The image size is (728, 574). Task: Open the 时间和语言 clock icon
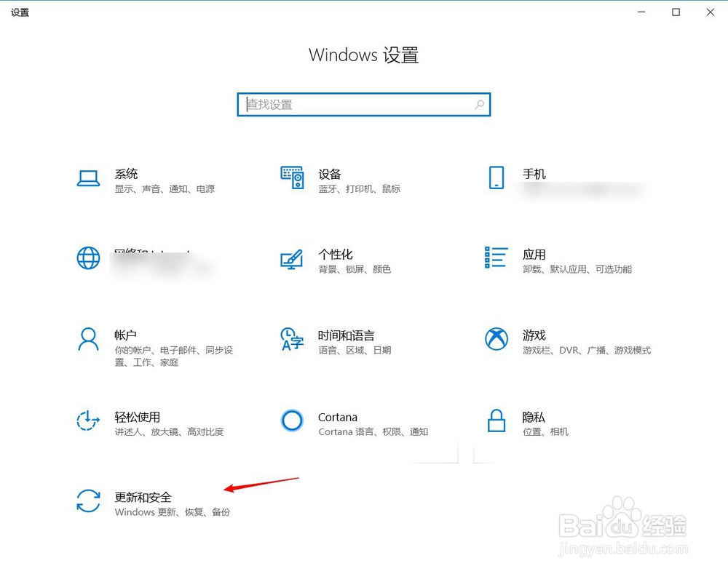coord(292,339)
